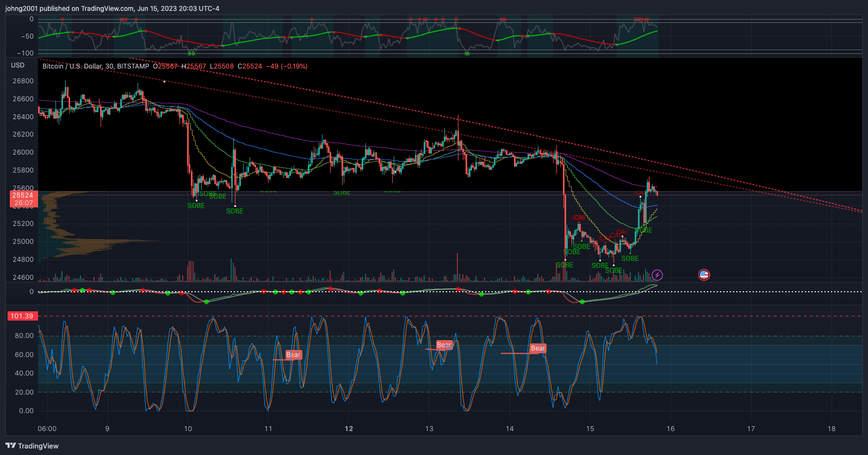868x455 pixels.
Task: Click the 14 date axis label
Action: (x=510, y=429)
